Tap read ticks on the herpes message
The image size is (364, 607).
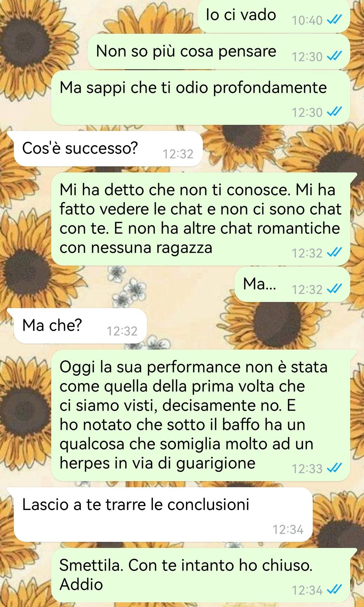click(335, 468)
